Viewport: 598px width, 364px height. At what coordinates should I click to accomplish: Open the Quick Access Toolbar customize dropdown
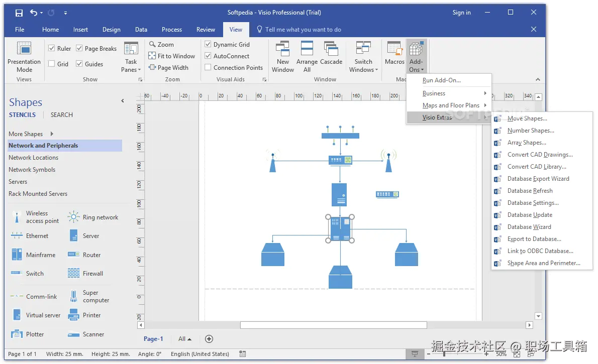tap(66, 13)
